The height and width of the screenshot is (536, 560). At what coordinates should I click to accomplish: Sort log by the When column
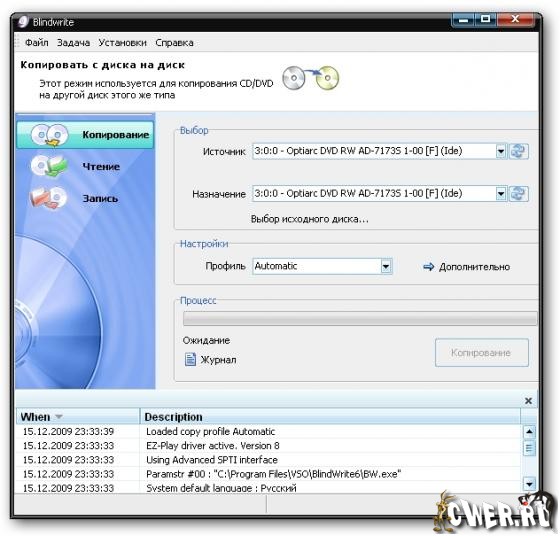pos(78,417)
